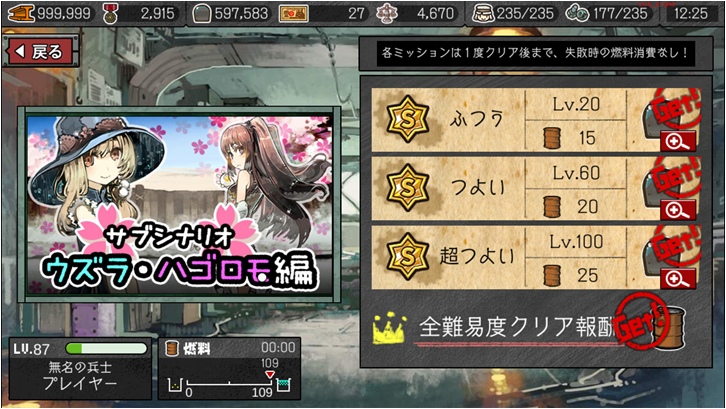Open the 無名の兵士 player level panel
The height and width of the screenshot is (409, 726).
(80, 368)
